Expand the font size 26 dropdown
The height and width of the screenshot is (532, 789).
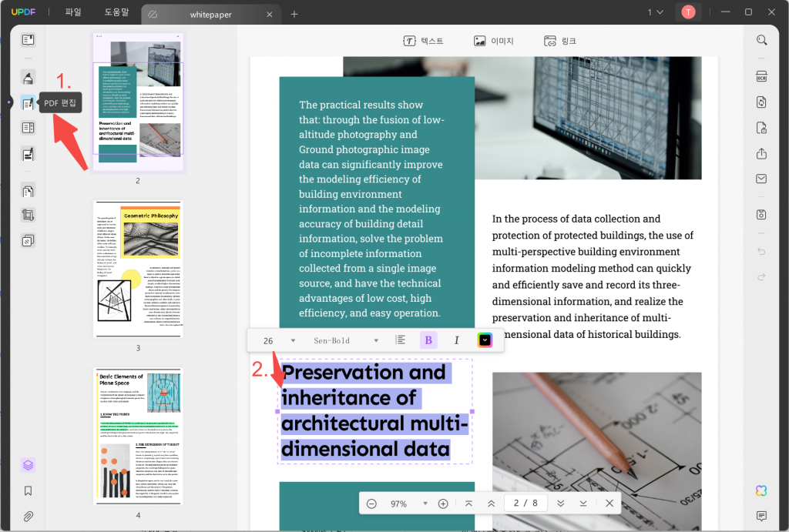[293, 340]
